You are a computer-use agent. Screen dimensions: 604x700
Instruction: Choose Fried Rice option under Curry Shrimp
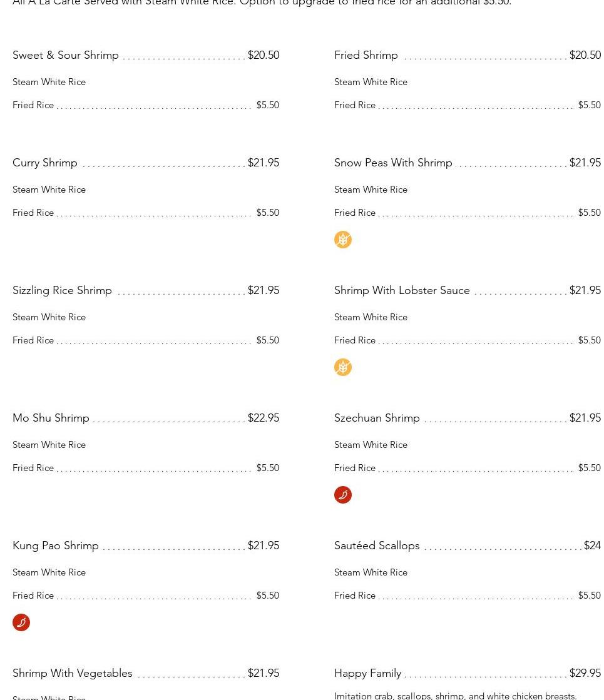click(x=33, y=213)
